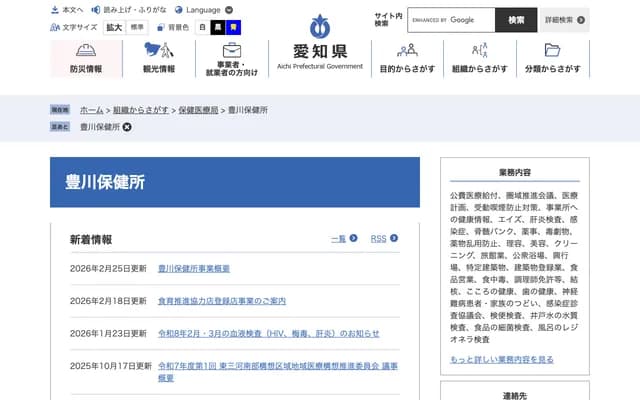Select 標準 text size
Screen dimensions: 640x400
[x=137, y=27]
